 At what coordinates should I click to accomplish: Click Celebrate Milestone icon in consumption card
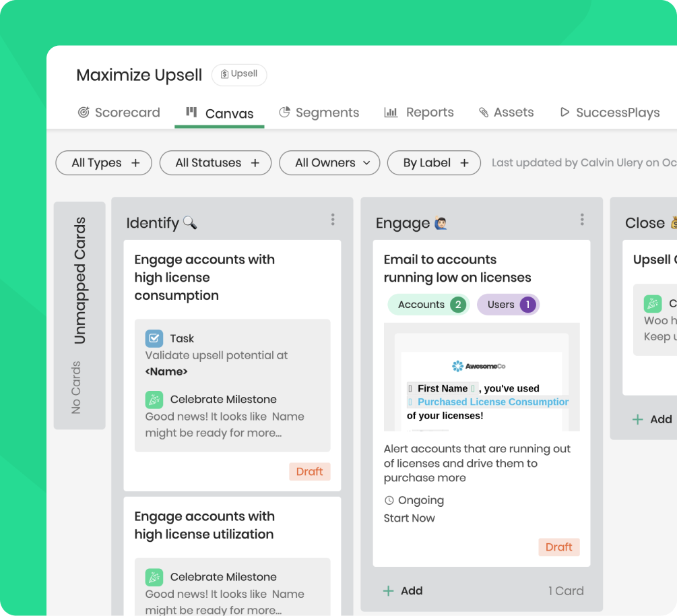click(154, 400)
